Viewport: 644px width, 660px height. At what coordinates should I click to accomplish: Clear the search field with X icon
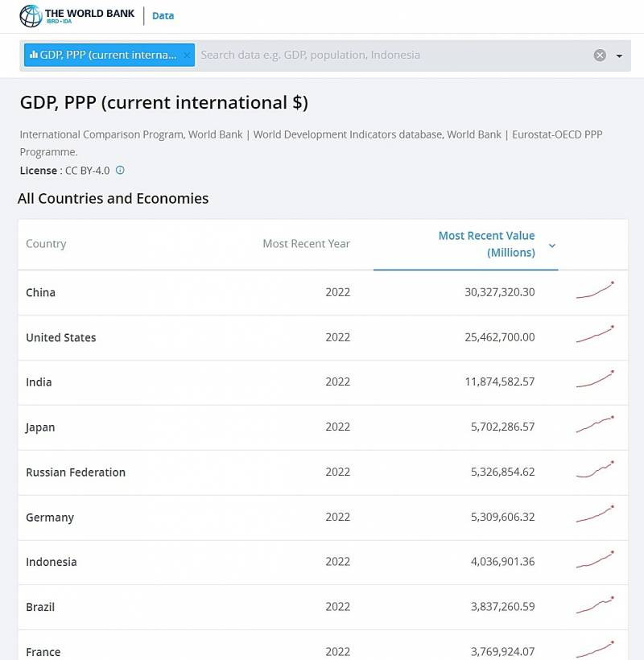point(600,56)
